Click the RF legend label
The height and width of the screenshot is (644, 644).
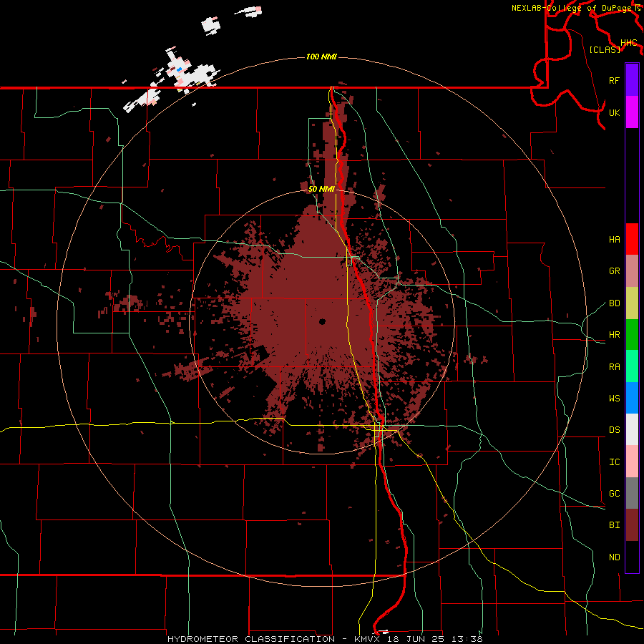[x=614, y=80]
